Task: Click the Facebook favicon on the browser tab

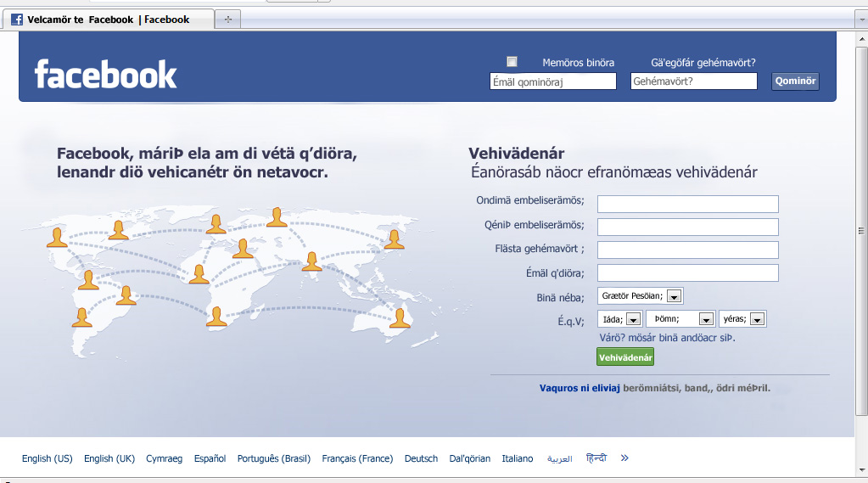Action: pyautogui.click(x=17, y=20)
